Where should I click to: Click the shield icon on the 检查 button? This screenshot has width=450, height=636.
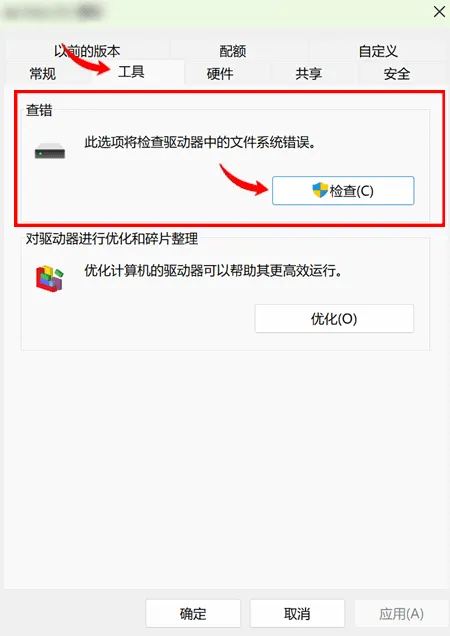320,190
